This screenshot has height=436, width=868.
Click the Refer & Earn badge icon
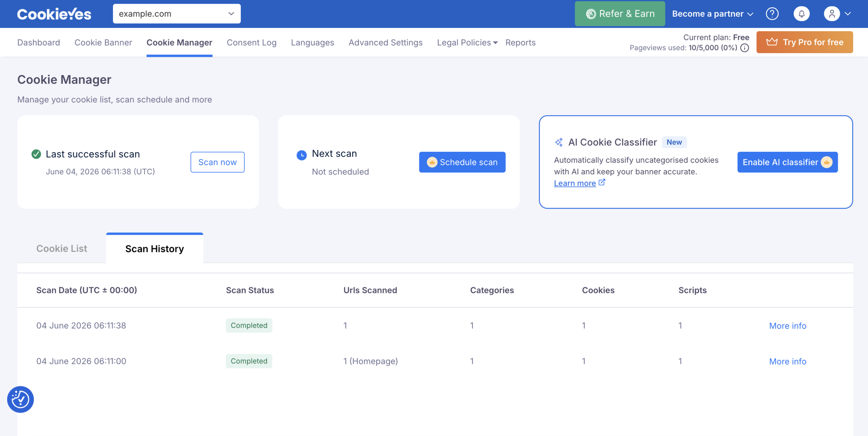pos(591,14)
